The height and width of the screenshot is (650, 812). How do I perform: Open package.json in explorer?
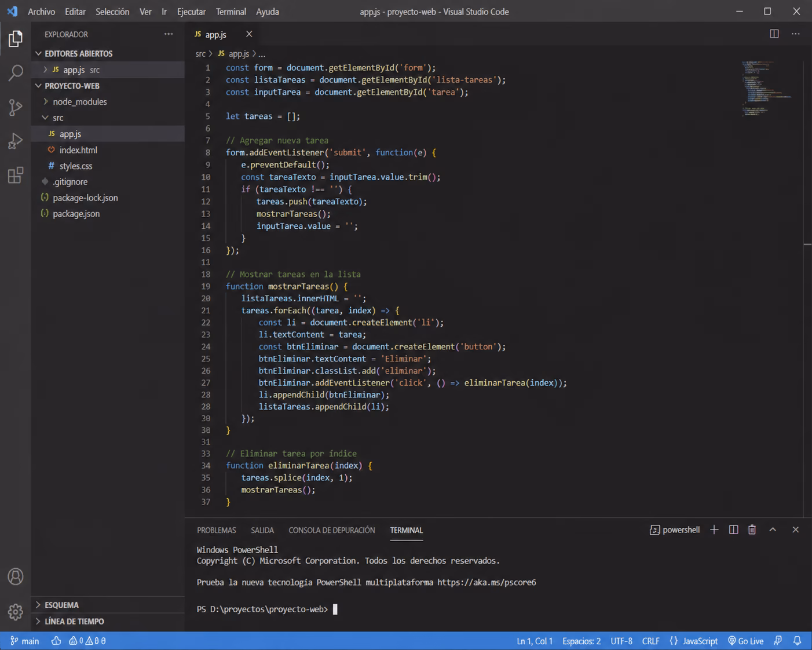(108, 213)
